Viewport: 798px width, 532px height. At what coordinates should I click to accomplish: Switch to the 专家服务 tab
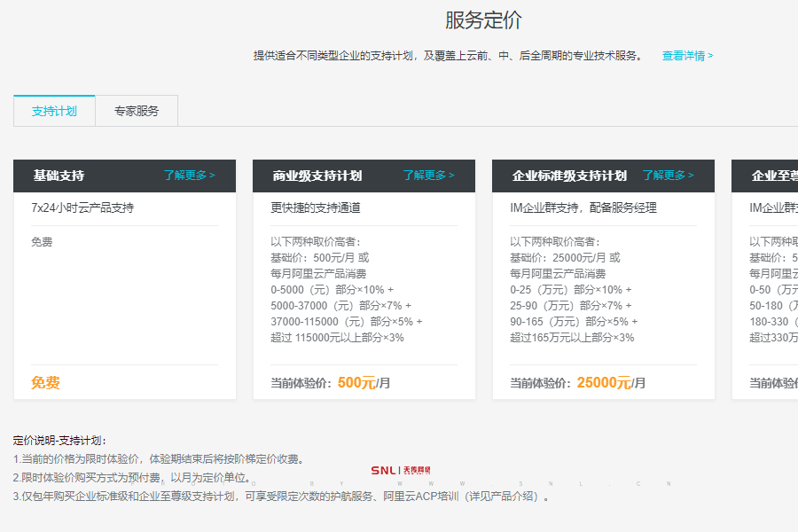click(137, 111)
